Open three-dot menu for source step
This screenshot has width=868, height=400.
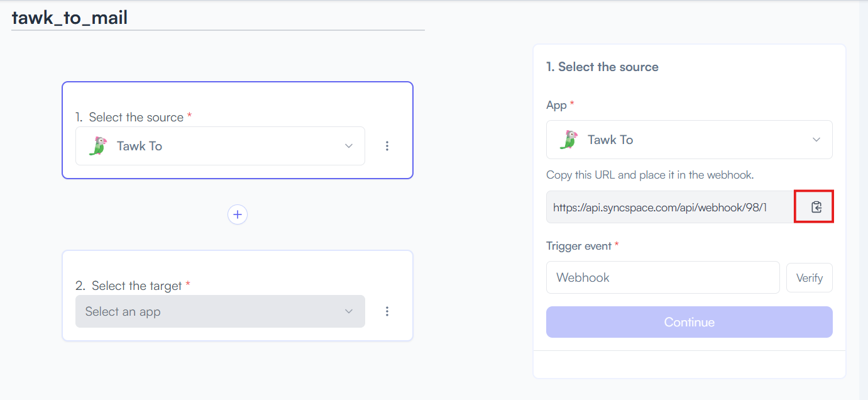(387, 146)
